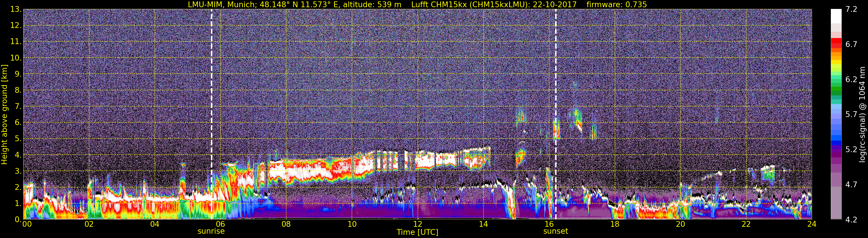The width and height of the screenshot is (868, 238).
Task: Click the 'sunrise' label
Action: coord(211,231)
